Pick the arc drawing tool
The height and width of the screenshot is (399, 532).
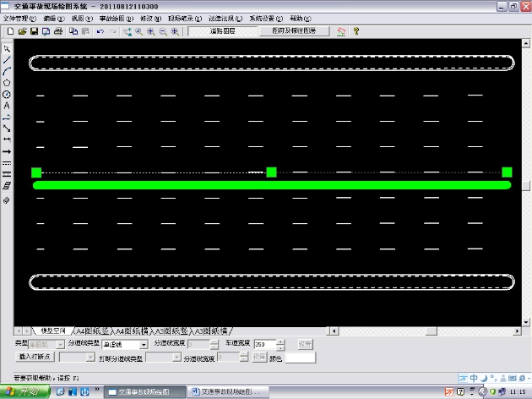click(x=7, y=71)
